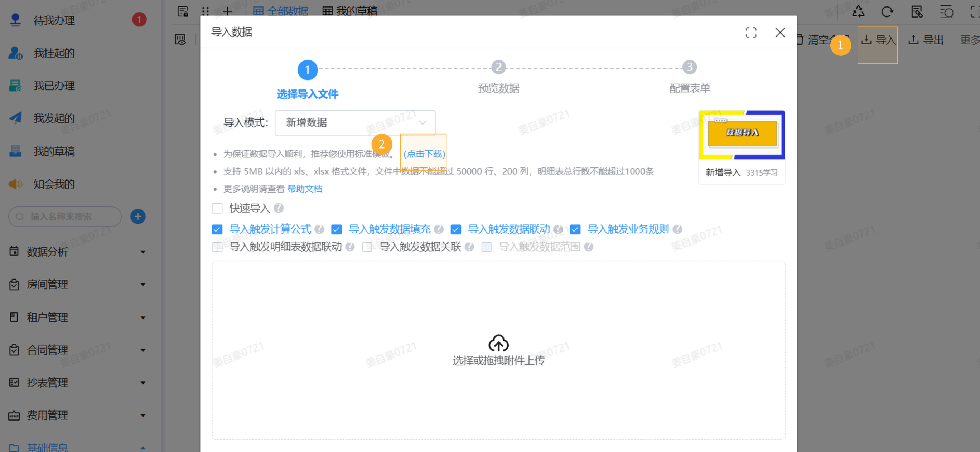This screenshot has width=980, height=452.
Task: Click help icon next to 导入触发计算公式
Action: pos(319,229)
